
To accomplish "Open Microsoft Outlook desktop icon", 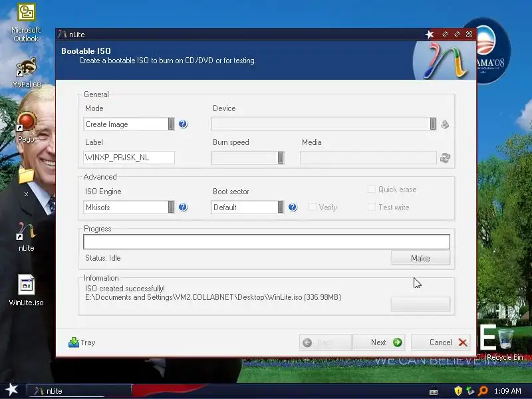I will coord(26,23).
